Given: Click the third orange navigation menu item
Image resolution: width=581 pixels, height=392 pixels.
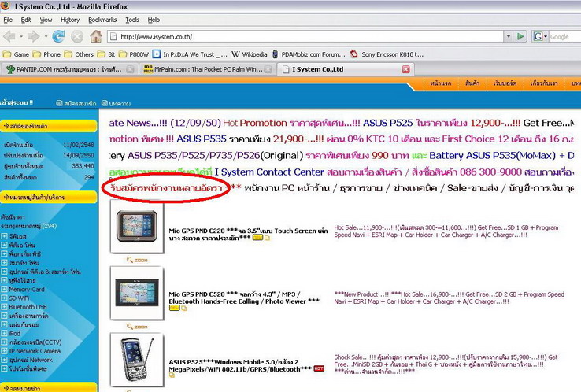Looking at the screenshot, I should 505,83.
